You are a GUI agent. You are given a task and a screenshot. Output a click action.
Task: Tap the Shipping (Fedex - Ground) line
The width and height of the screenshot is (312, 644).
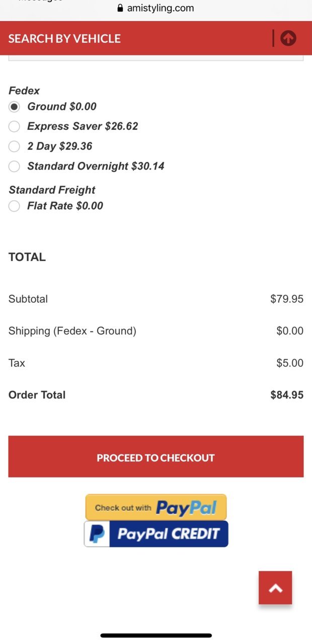coord(156,331)
